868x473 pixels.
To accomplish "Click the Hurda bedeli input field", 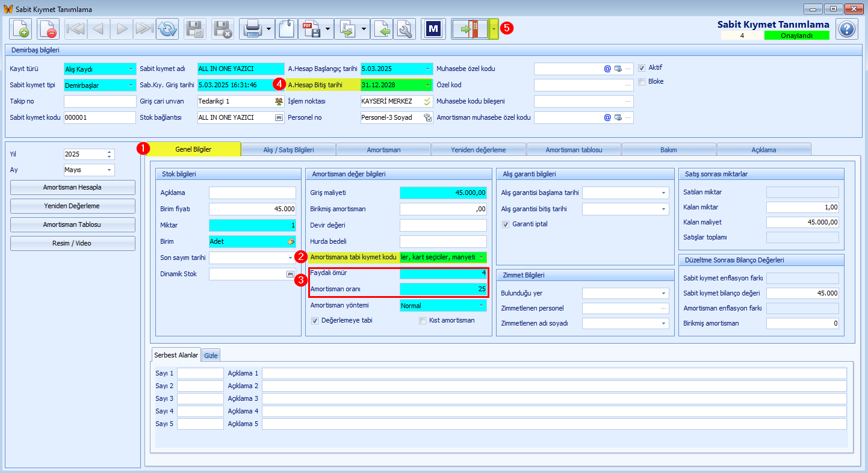I will click(x=443, y=241).
